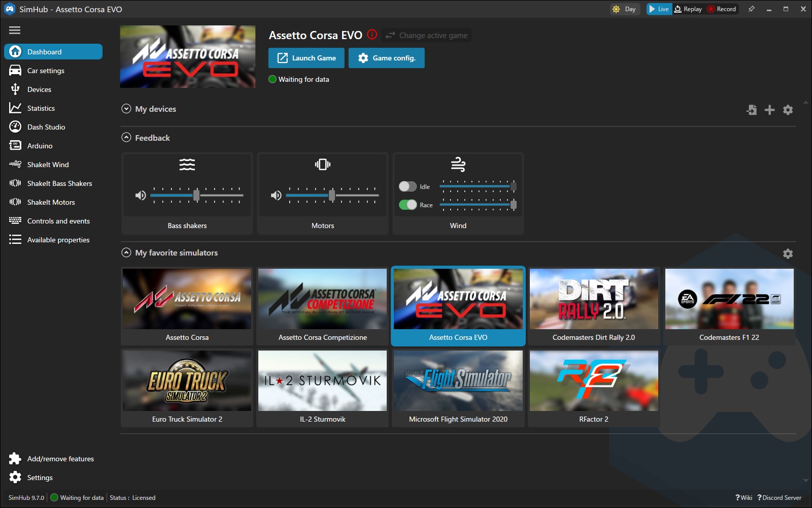Mute the Motors speaker icon
812x508 pixels.
pyautogui.click(x=276, y=196)
